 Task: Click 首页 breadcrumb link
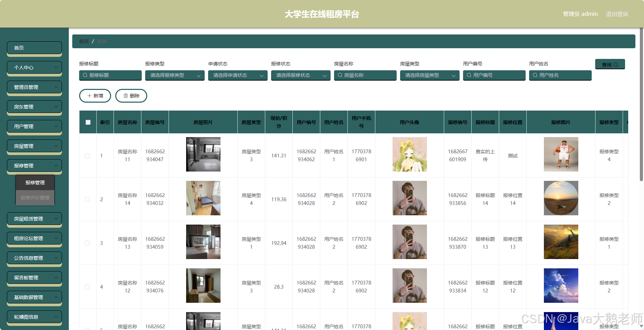click(x=84, y=41)
